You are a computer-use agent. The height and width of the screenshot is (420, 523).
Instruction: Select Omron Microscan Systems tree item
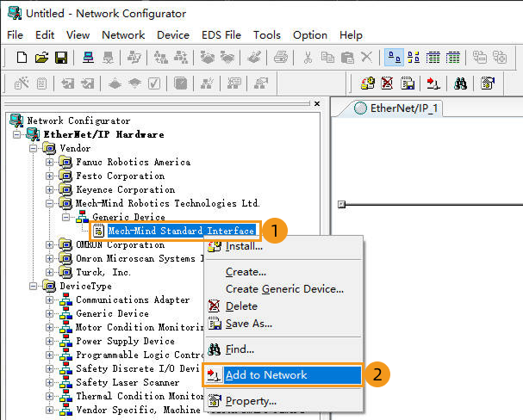(x=139, y=258)
